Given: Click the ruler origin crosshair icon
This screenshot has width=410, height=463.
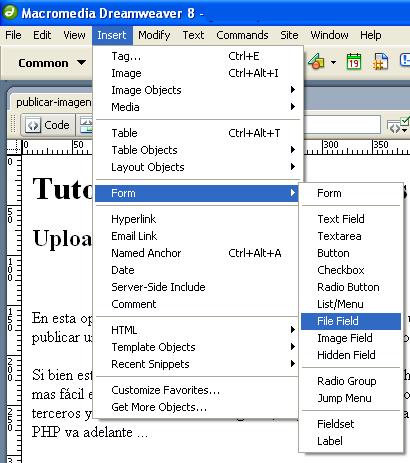Looking at the screenshot, I should [14, 146].
